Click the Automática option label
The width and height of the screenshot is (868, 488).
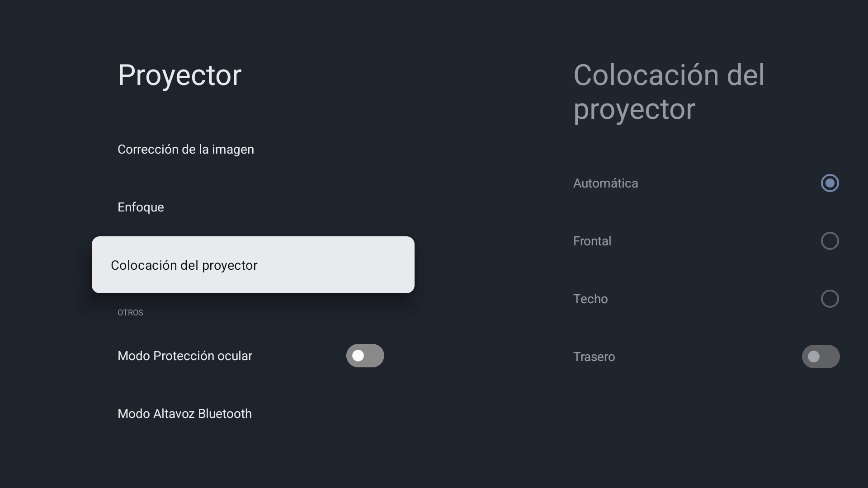[605, 183]
